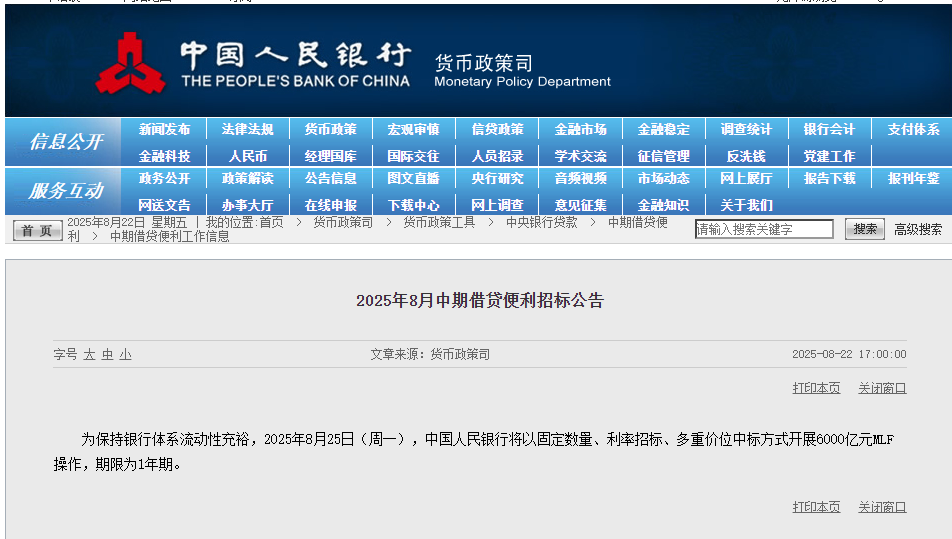952x539 pixels.
Task: Open the 政务公开 menu item
Action: [x=164, y=178]
